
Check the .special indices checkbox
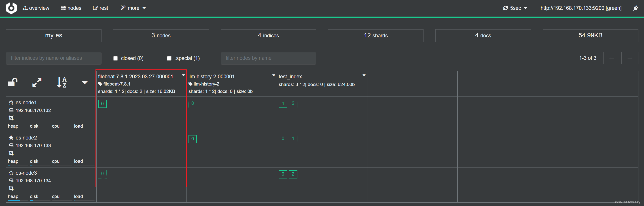point(169,58)
